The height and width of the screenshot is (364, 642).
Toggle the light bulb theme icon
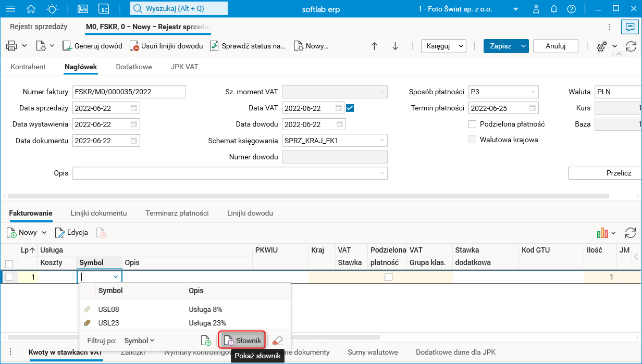point(52,9)
